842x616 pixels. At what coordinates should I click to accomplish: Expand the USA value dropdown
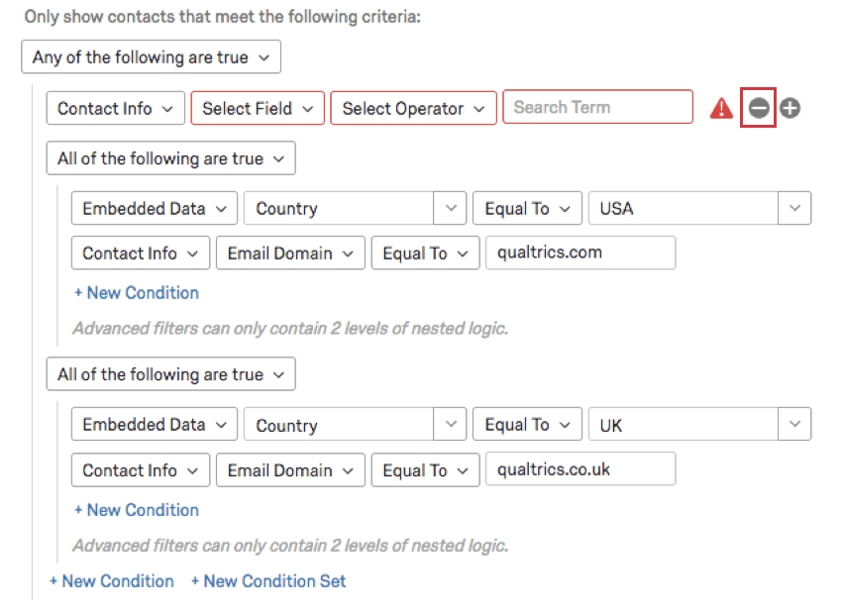(794, 209)
